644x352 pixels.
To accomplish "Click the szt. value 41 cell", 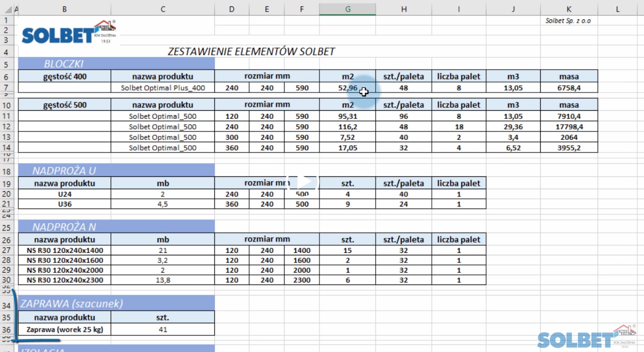I will tap(163, 330).
